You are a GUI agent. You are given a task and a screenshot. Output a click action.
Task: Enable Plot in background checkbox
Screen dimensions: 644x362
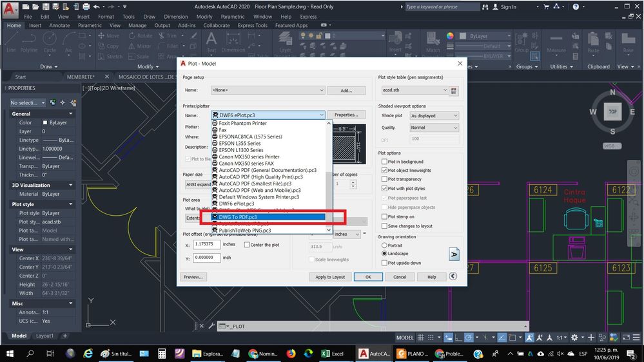[384, 162]
